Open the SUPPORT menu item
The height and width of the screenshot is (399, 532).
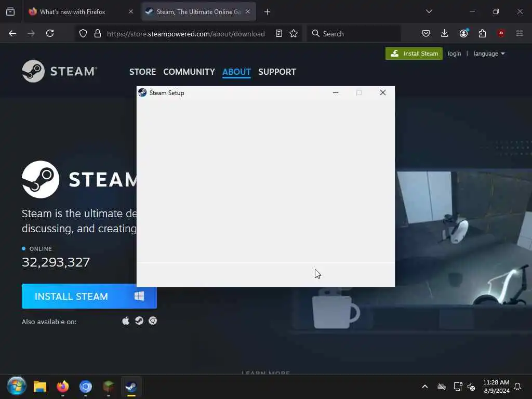coord(277,72)
